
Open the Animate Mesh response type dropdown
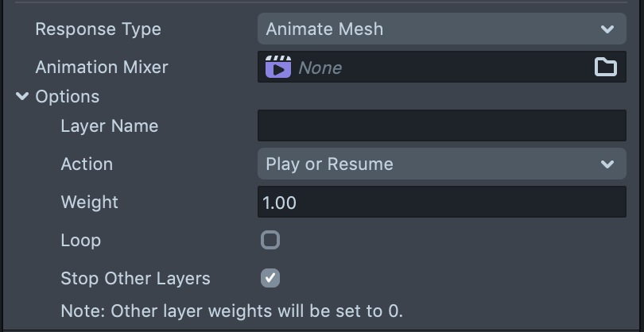[429, 29]
